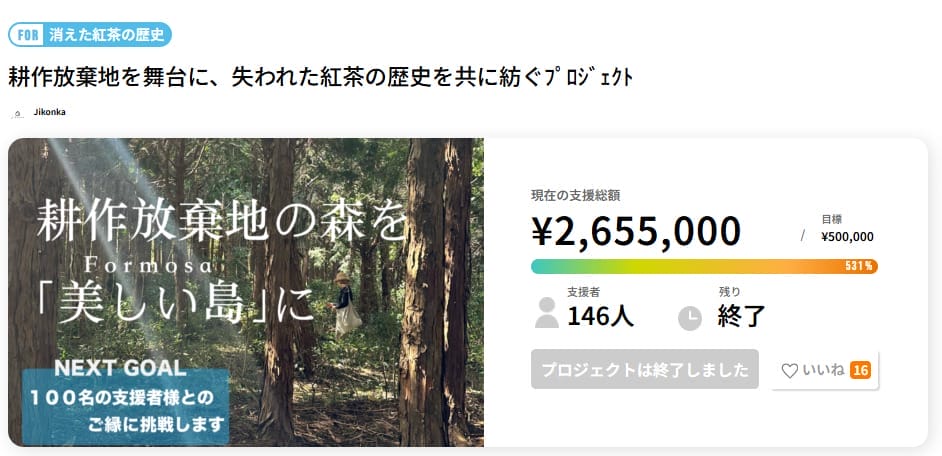Click the project title about 耕作放棄地

point(320,77)
